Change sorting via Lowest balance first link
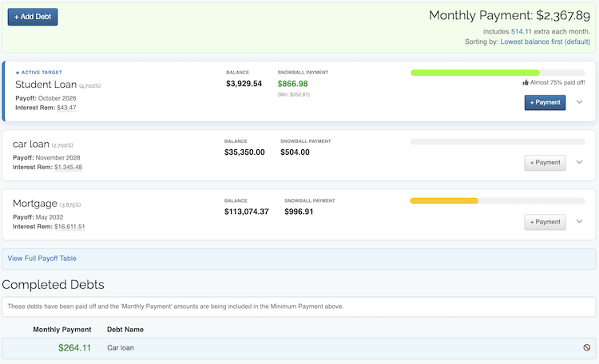The image size is (599, 364). point(545,42)
